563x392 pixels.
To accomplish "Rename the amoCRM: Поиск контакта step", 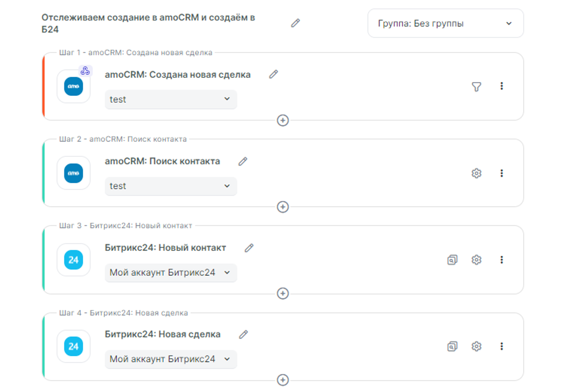I will (243, 161).
